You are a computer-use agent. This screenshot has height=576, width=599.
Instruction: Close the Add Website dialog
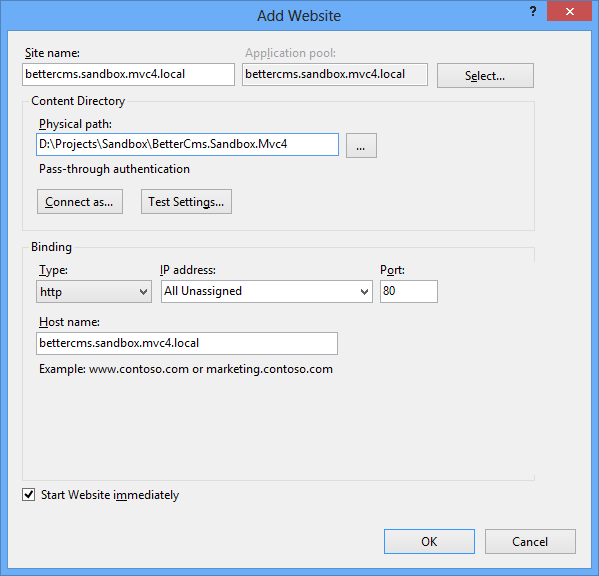tap(569, 11)
